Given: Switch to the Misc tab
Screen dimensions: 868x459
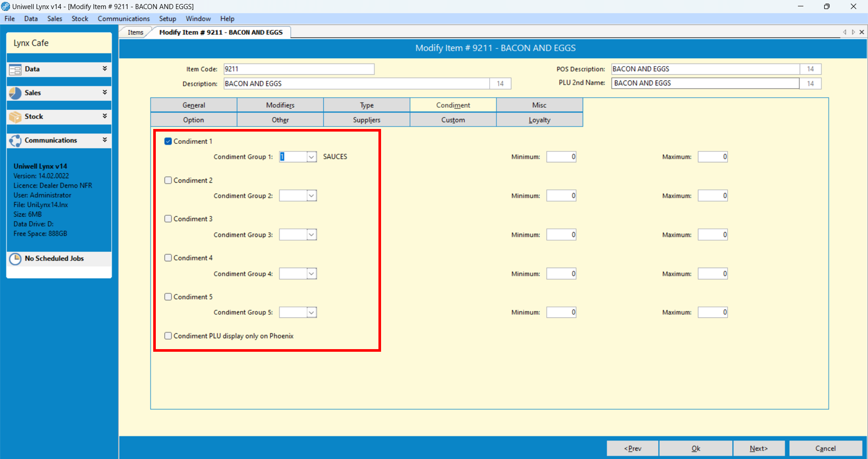Looking at the screenshot, I should pyautogui.click(x=539, y=105).
